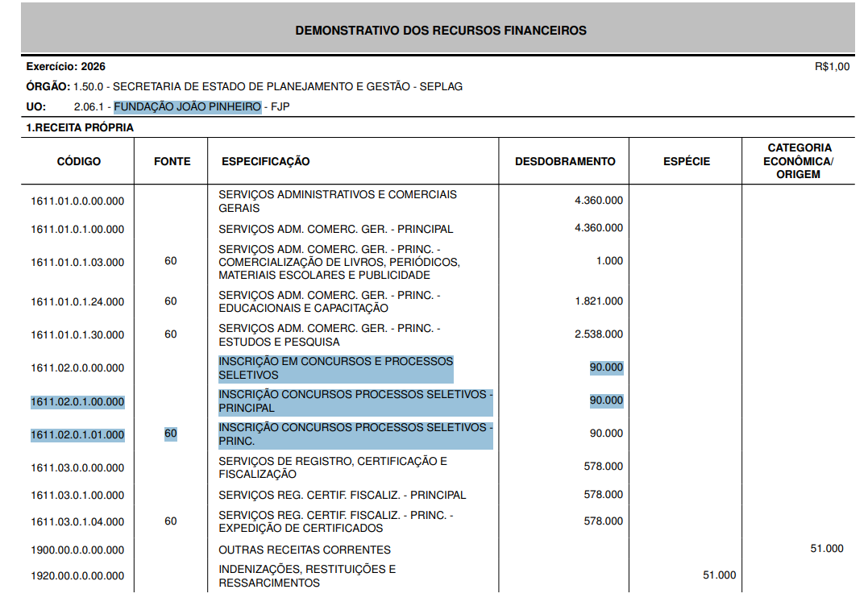868x606 pixels.
Task: Click the DEMONSTRATIVO DOS RECURSOS FINANCEIROS title
Action: click(441, 31)
